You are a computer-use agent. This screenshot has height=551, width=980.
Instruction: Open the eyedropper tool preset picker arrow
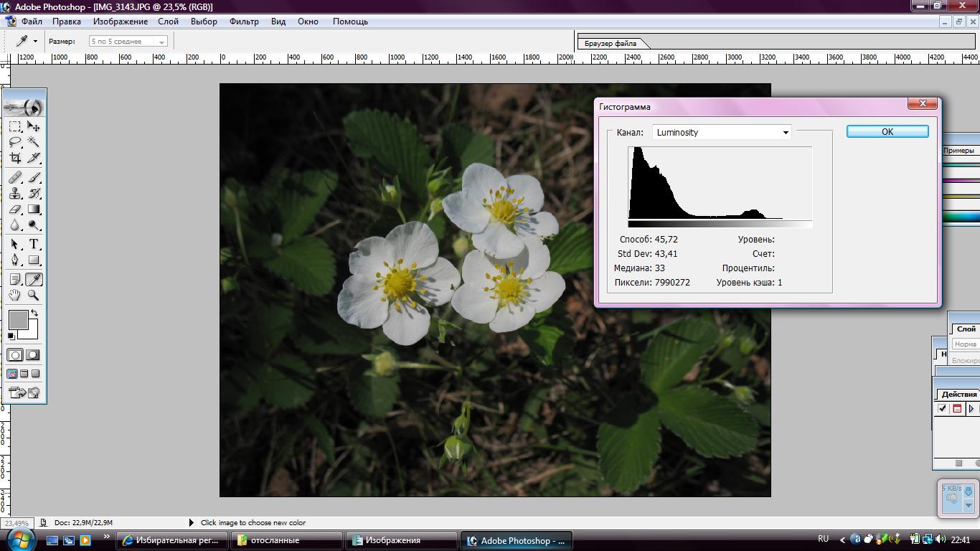(x=35, y=42)
